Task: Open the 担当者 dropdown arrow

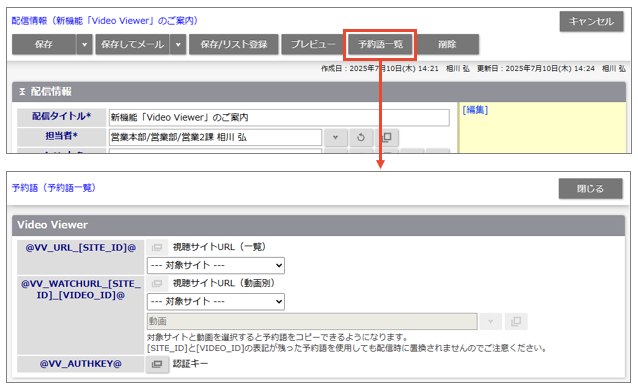Action: [x=335, y=138]
